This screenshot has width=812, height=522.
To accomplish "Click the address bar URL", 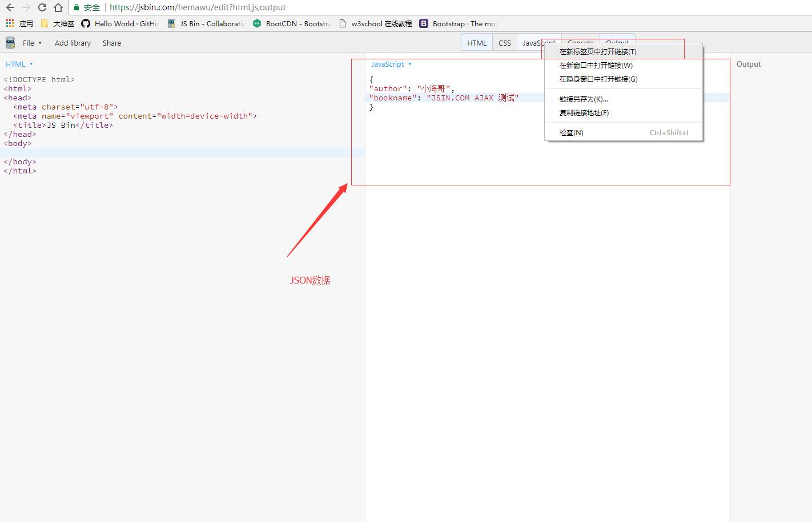I will tap(198, 7).
